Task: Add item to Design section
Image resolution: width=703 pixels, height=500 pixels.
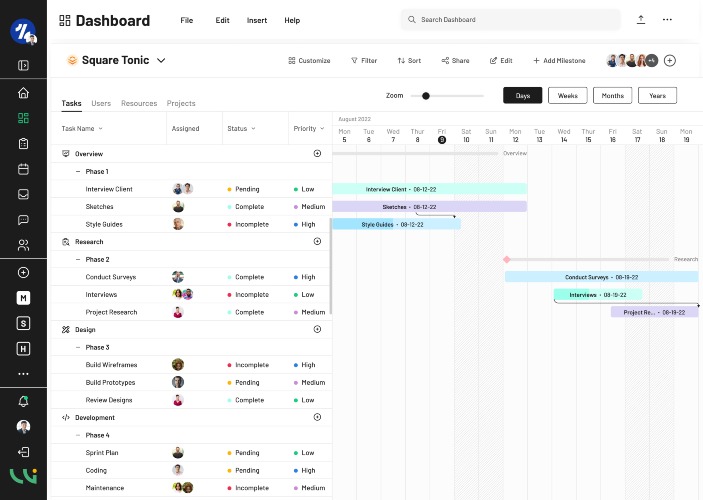Action: 317,329
